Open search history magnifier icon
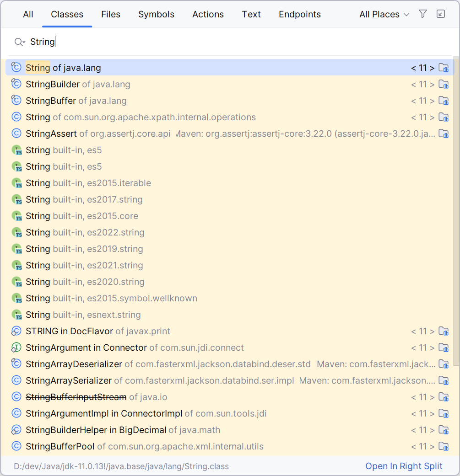This screenshot has width=460, height=476. click(x=19, y=42)
